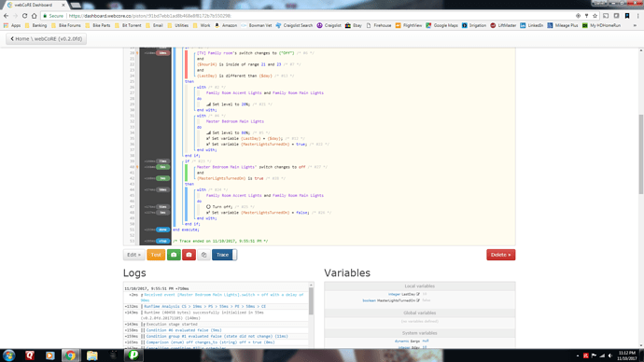This screenshot has height=362, width=644.
Task: Reload the page with the browser refresh icon
Action: pyautogui.click(x=24, y=16)
